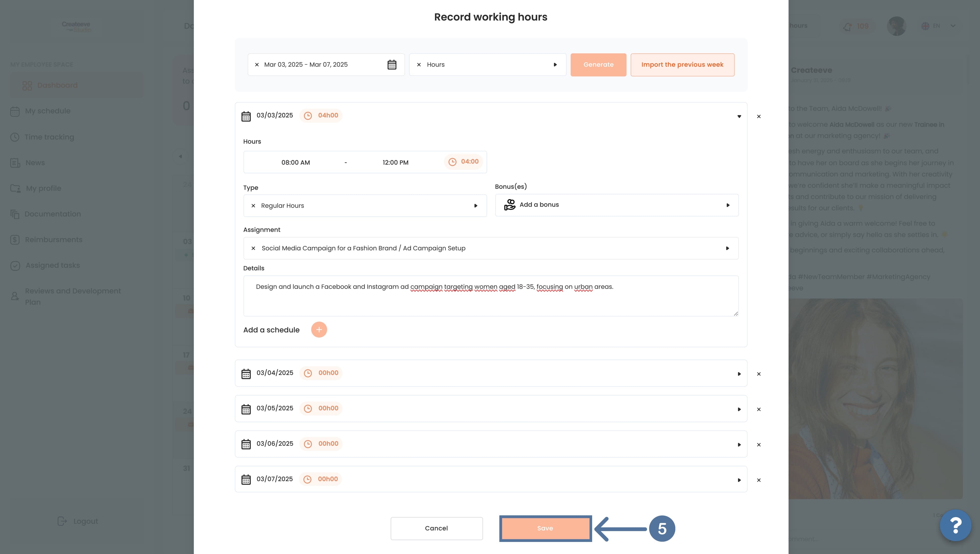This screenshot has height=554, width=980.
Task: Click the Save button
Action: (545, 528)
